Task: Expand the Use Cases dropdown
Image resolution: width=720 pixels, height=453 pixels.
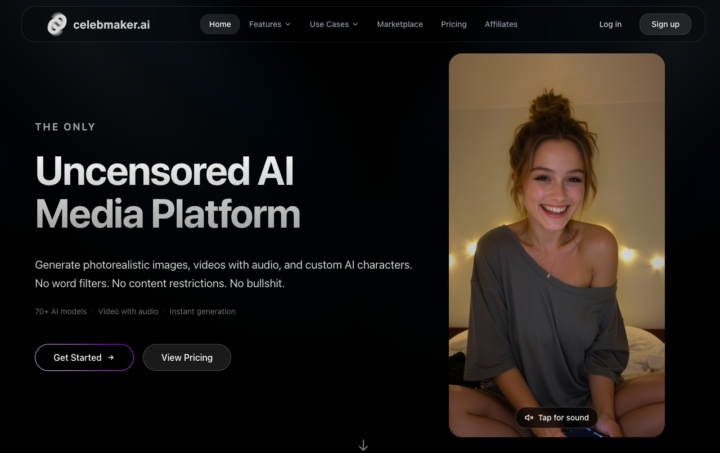Action: (x=329, y=24)
